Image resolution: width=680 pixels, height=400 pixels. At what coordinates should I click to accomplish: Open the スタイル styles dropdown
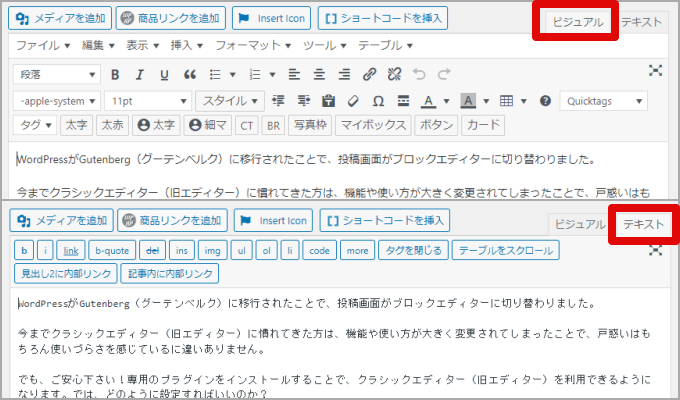point(230,101)
